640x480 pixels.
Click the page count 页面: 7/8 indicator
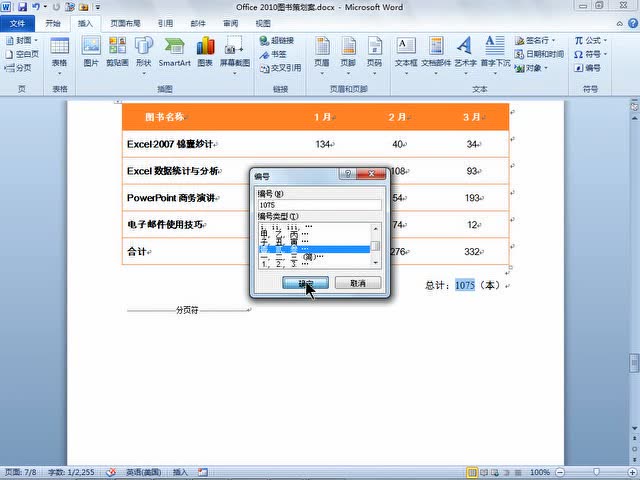click(x=20, y=472)
